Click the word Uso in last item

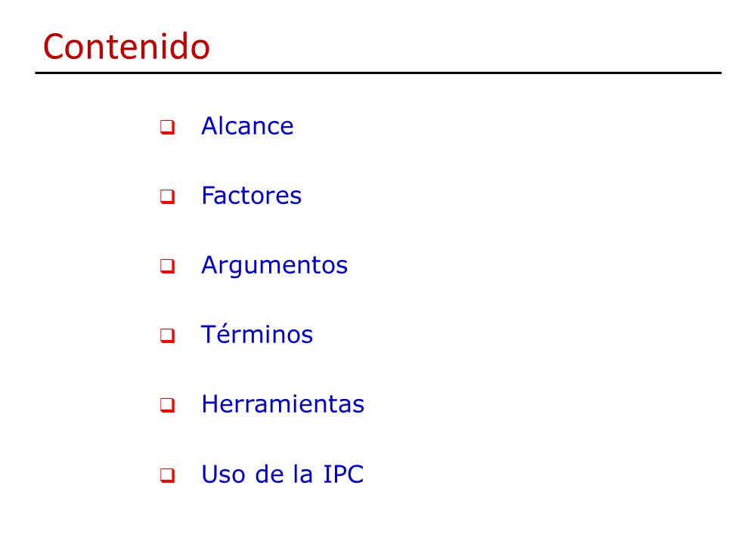[x=224, y=474]
